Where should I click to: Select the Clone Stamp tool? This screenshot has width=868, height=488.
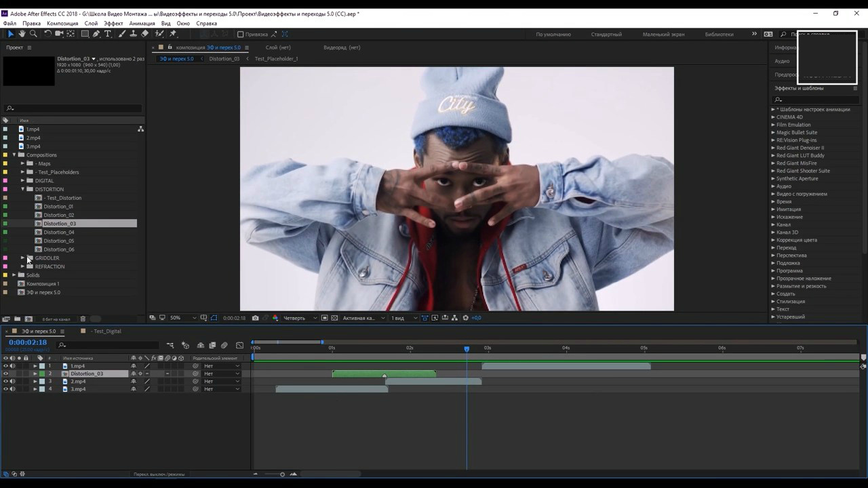point(133,34)
